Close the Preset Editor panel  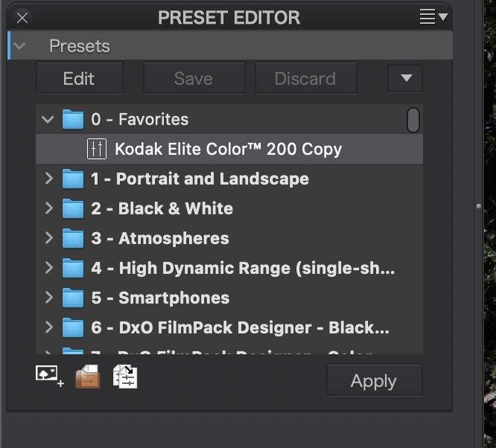(x=22, y=17)
